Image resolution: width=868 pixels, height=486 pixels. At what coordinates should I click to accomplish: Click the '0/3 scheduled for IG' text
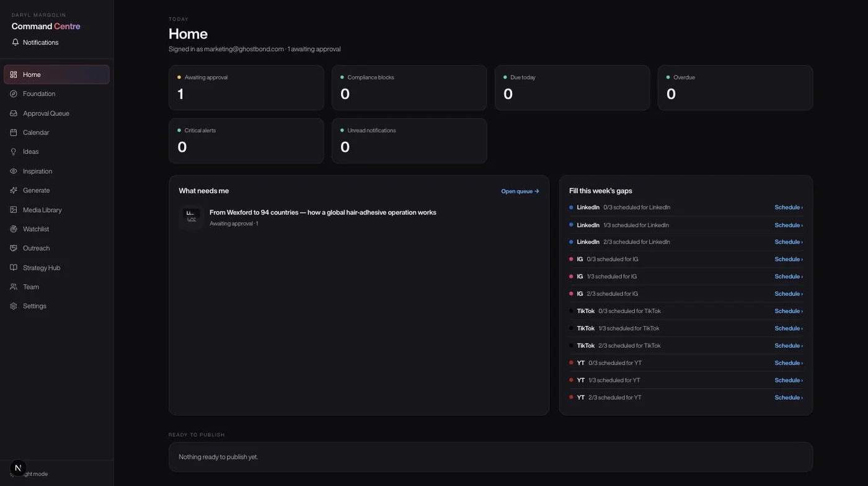613,259
